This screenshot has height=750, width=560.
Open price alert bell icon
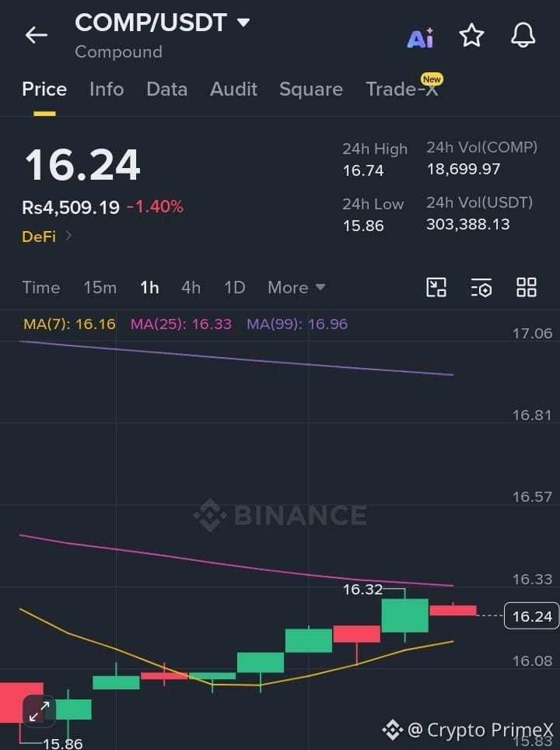coord(523,35)
